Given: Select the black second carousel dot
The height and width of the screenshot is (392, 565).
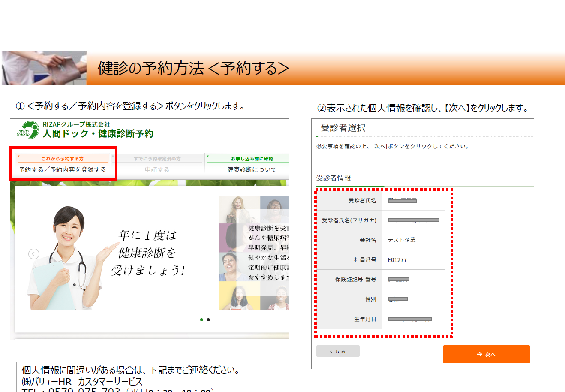Looking at the screenshot, I should 208,320.
